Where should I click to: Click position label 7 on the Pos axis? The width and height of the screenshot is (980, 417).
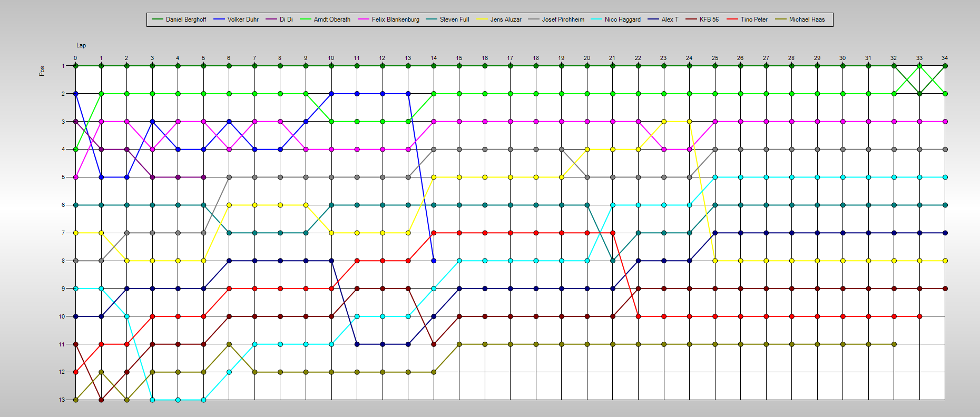coord(63,233)
